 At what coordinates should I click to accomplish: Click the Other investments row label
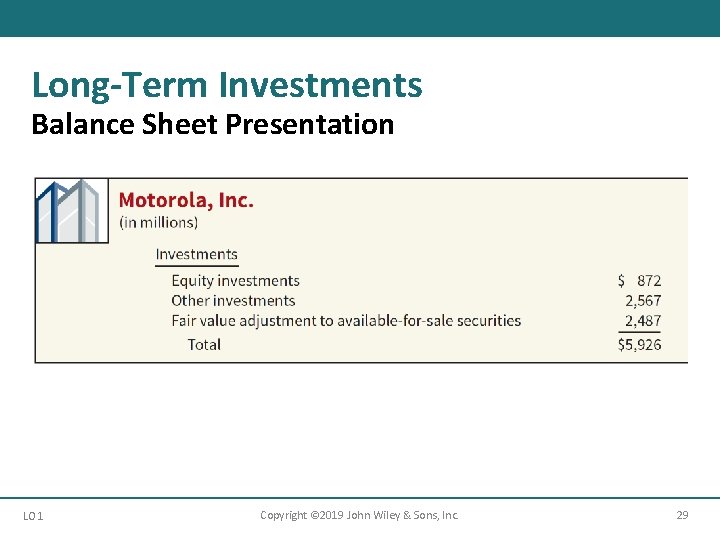click(233, 301)
